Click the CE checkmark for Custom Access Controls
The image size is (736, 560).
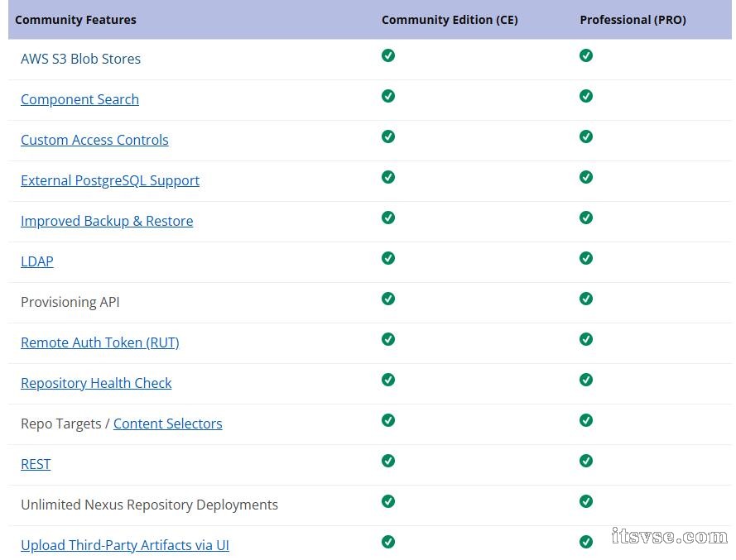[x=388, y=136]
